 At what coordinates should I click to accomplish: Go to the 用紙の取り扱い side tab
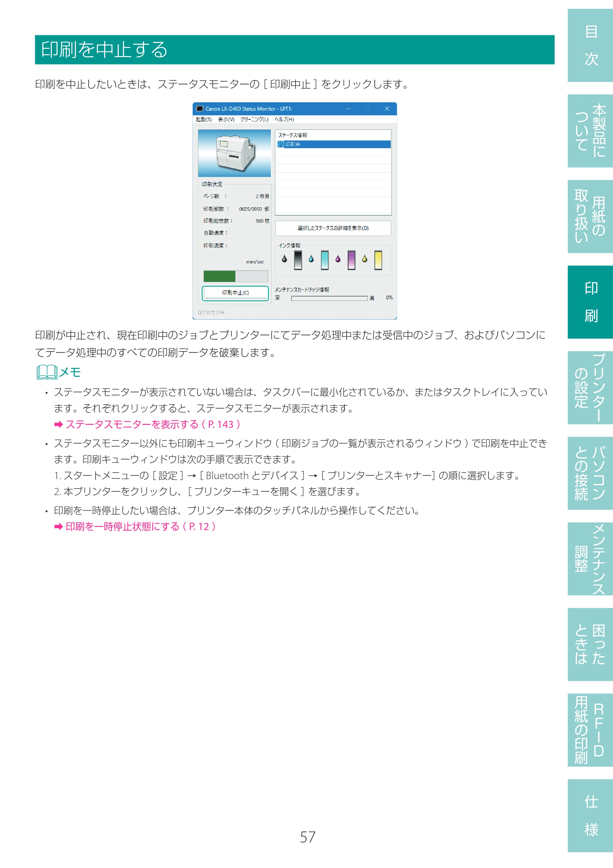[590, 217]
